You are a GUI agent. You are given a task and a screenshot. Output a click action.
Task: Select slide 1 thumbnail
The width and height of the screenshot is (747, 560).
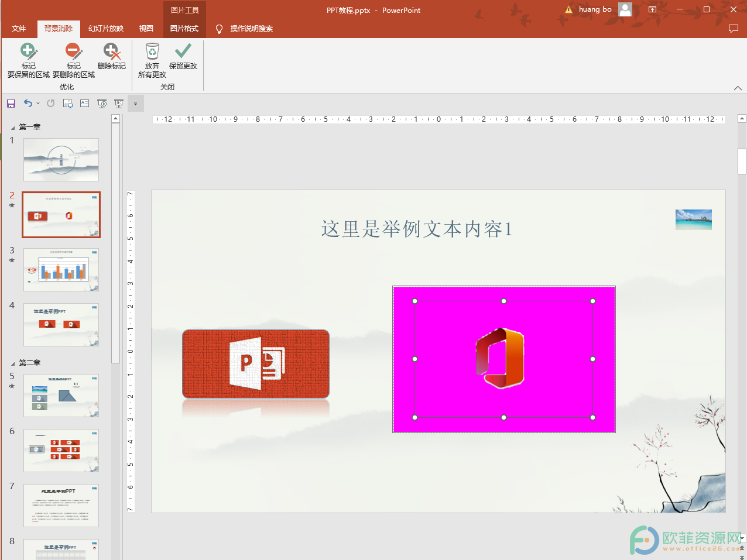click(x=61, y=160)
